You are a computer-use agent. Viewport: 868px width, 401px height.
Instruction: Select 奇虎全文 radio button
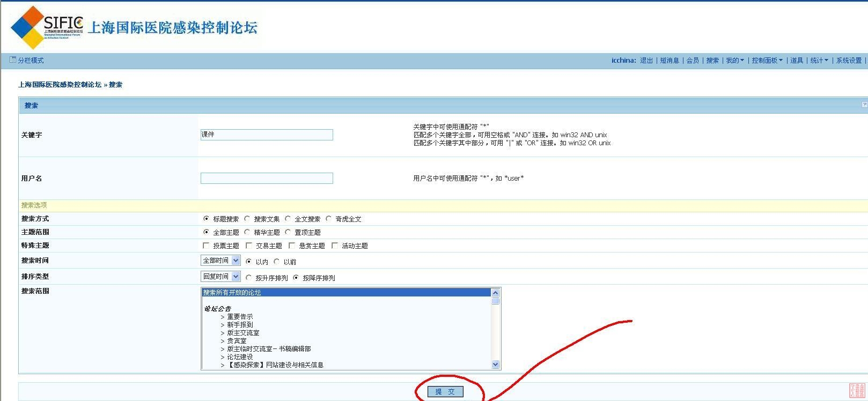(328, 219)
